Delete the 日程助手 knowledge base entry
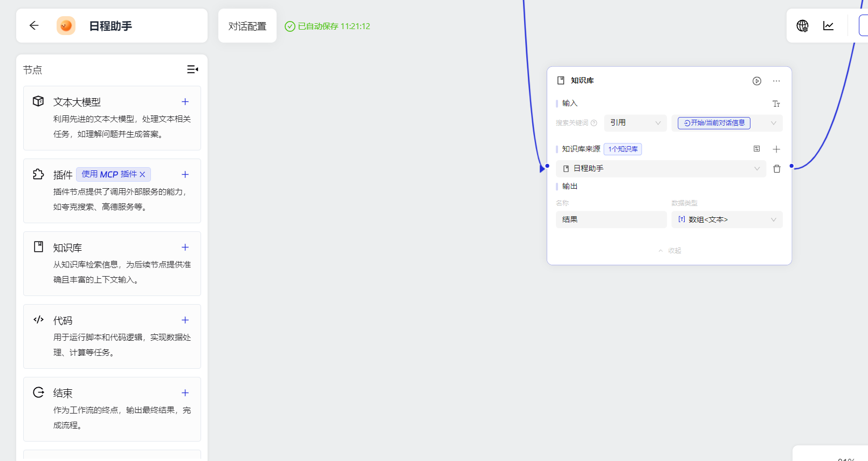Viewport: 868px width, 461px height. 777,169
